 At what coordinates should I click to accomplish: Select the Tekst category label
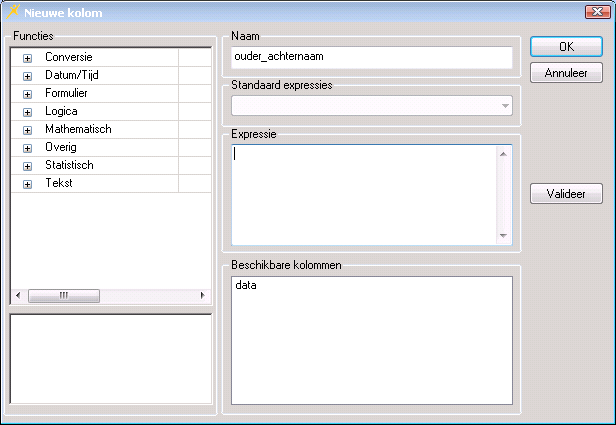[58, 184]
